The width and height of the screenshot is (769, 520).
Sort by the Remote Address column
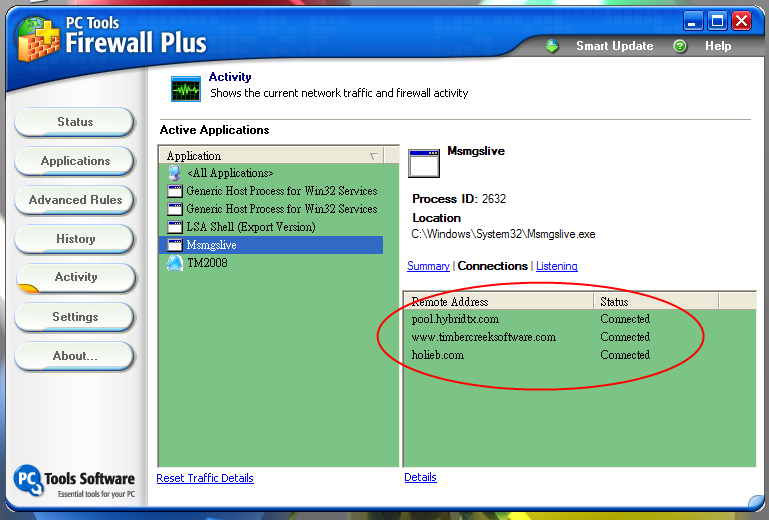(499, 301)
